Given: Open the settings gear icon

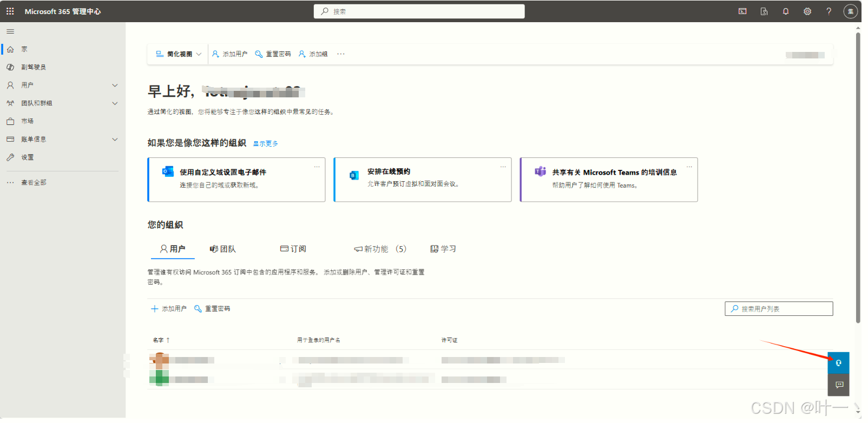Looking at the screenshot, I should pyautogui.click(x=807, y=11).
